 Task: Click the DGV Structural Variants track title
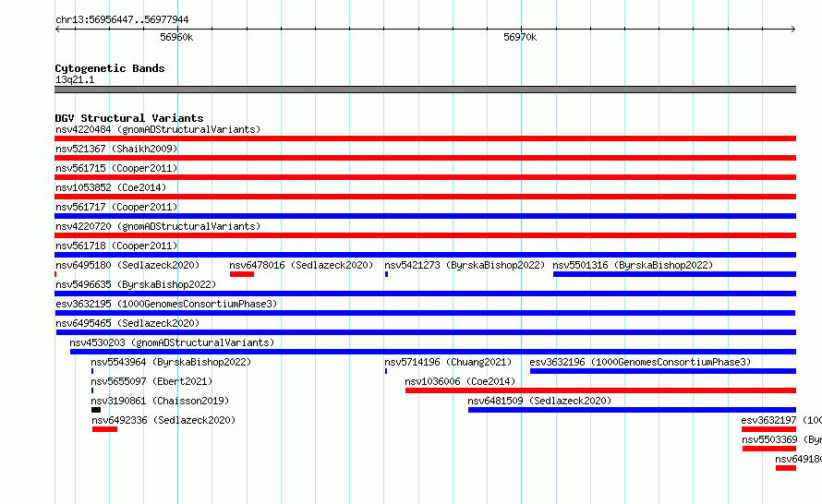point(129,118)
